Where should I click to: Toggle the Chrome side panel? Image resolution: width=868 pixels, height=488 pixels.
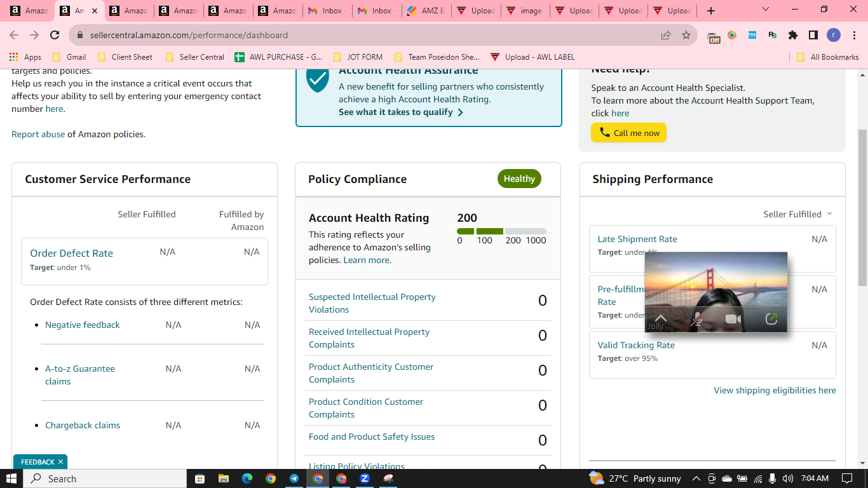click(x=813, y=35)
